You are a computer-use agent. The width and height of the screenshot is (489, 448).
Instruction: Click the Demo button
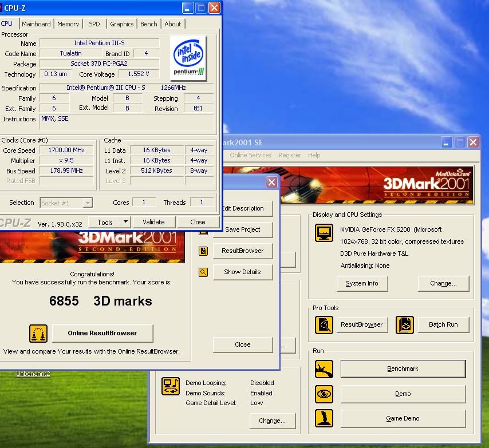pos(403,394)
